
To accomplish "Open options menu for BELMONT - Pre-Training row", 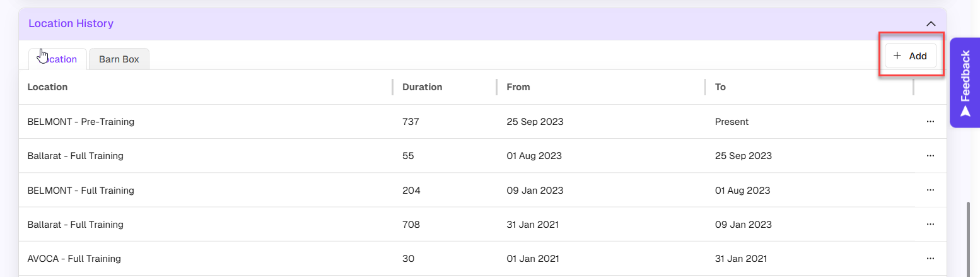I will pos(930,122).
